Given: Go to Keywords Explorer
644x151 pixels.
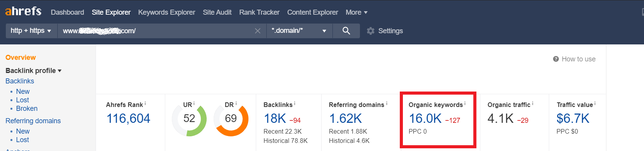Looking at the screenshot, I should [166, 12].
